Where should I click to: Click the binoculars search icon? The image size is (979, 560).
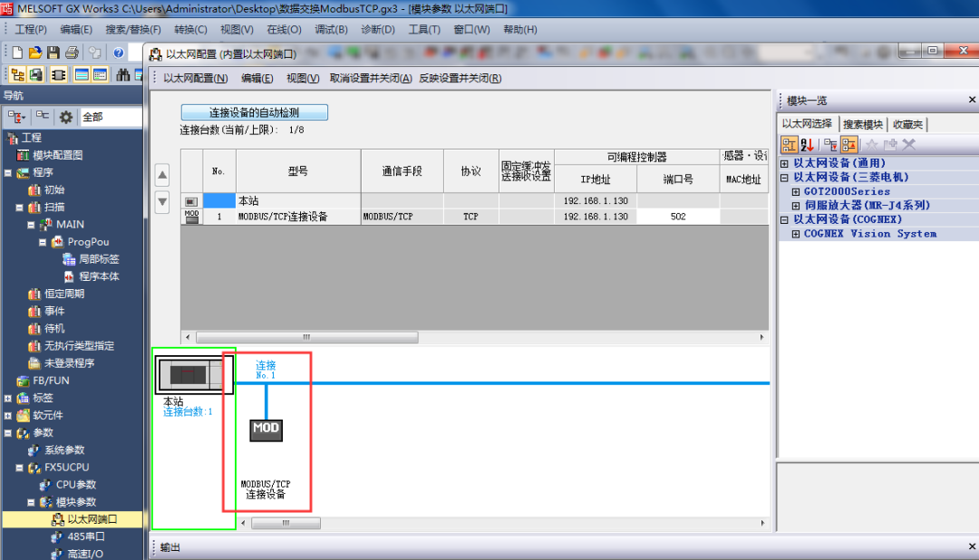[x=123, y=75]
